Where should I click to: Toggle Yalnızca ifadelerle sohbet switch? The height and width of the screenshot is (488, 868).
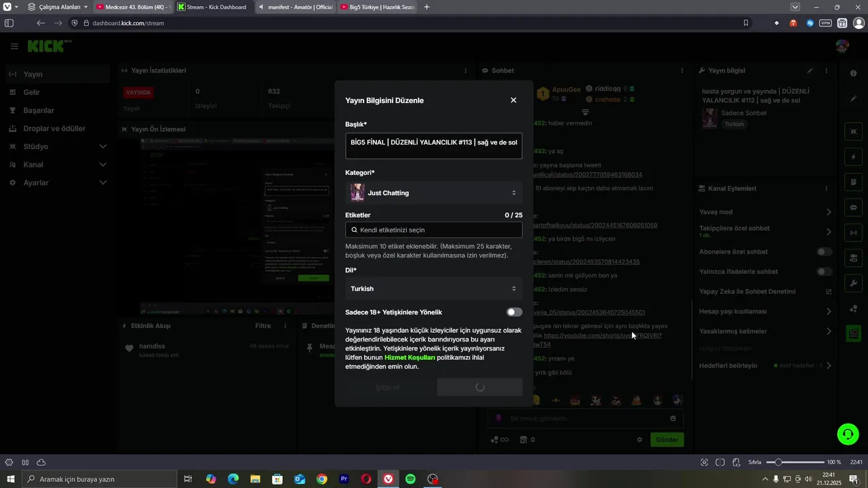[824, 272]
